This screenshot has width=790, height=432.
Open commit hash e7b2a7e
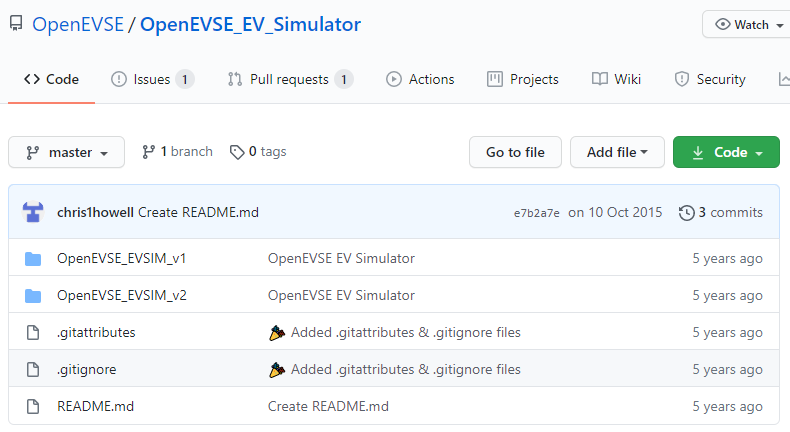pos(537,213)
